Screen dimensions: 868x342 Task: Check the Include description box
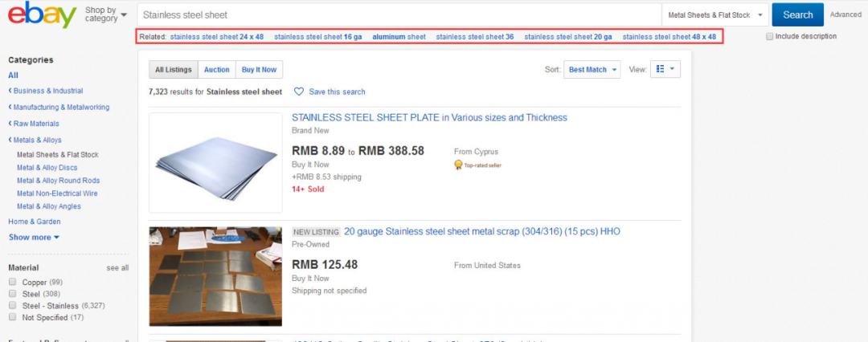pyautogui.click(x=770, y=36)
